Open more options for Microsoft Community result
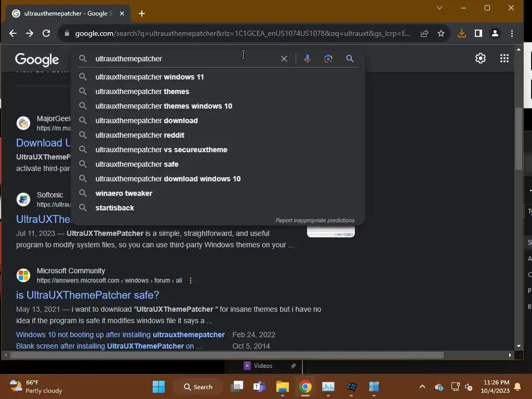 tap(191, 281)
